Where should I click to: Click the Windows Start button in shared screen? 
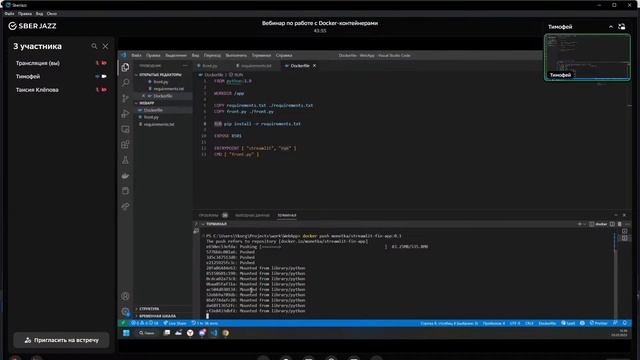[x=126, y=333]
